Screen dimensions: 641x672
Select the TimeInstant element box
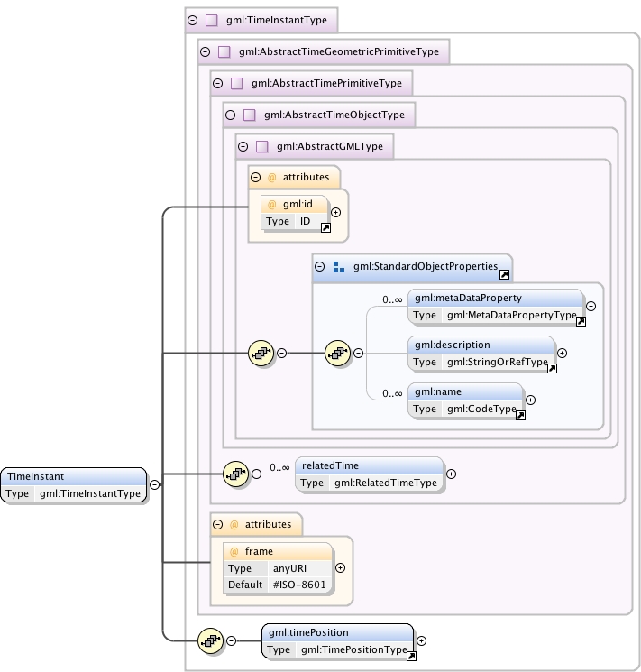coord(74,484)
